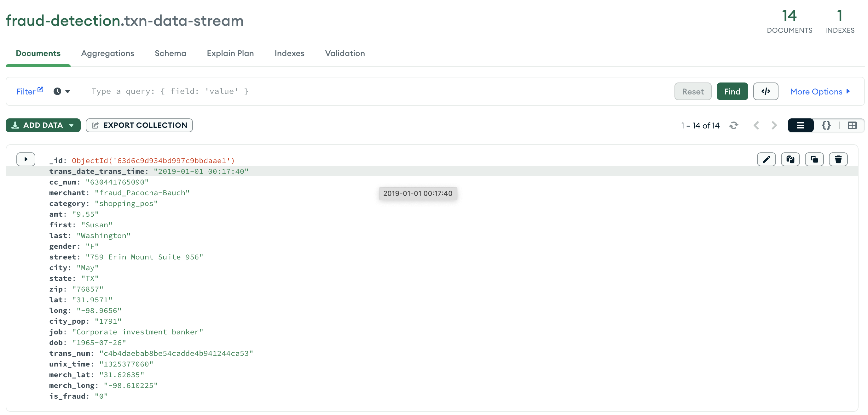Click the Find button
The image size is (868, 415).
(732, 92)
